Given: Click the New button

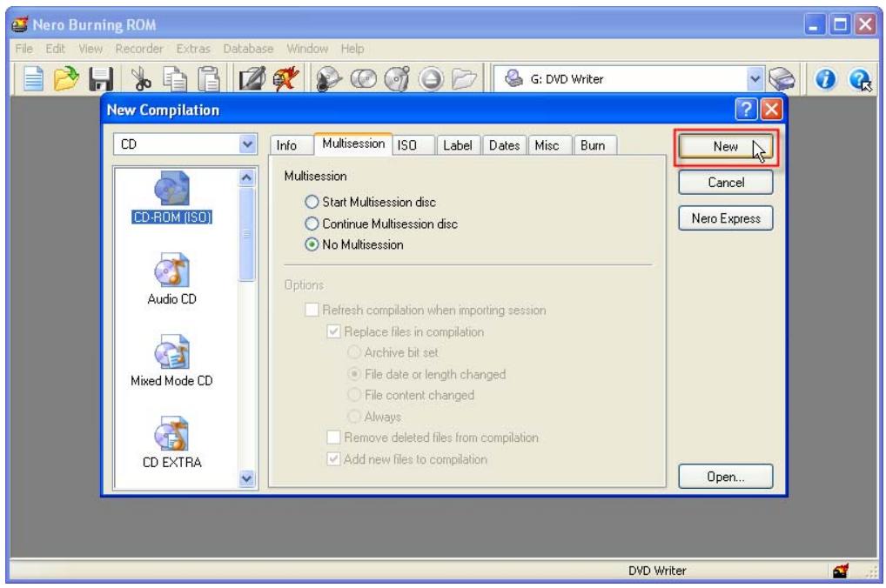Looking at the screenshot, I should pyautogui.click(x=726, y=147).
